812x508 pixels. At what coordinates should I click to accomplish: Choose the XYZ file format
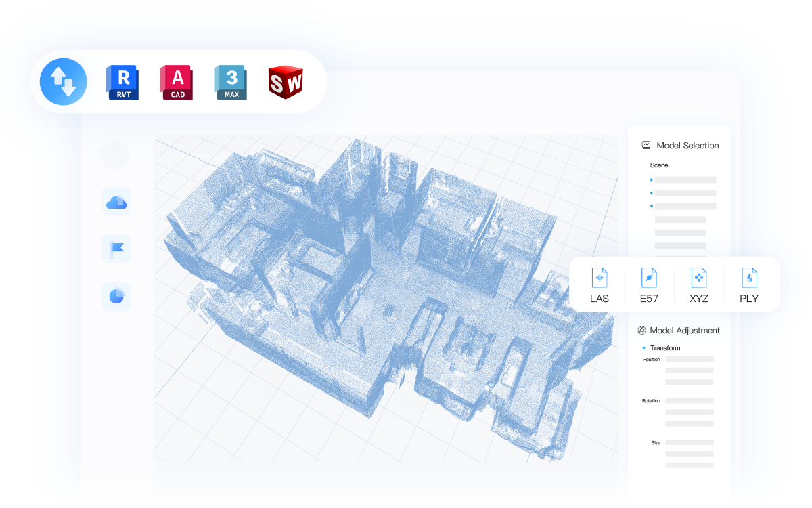click(x=699, y=285)
